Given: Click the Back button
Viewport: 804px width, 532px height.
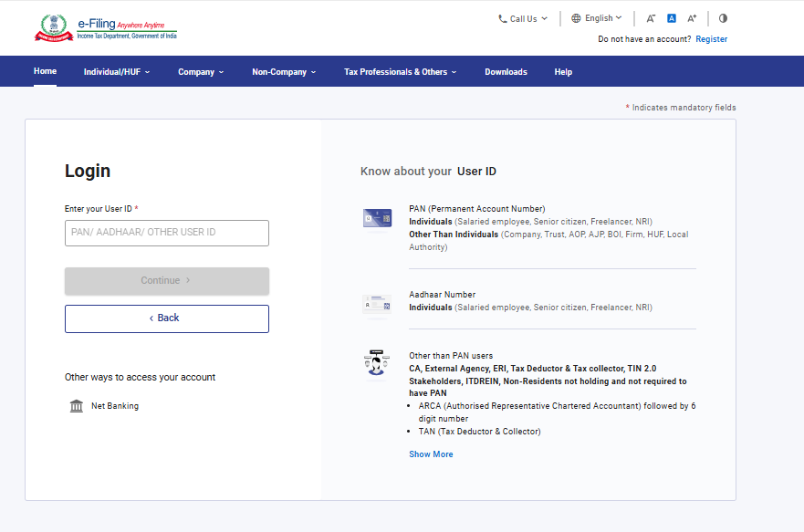Looking at the screenshot, I should pos(167,318).
